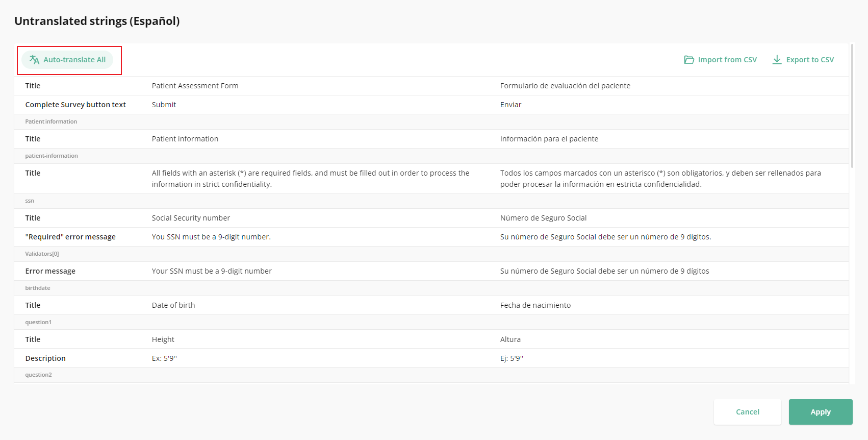Viewport: 868px width, 440px height.
Task: Click the download arrow icon beside Export to CSV
Action: [777, 60]
